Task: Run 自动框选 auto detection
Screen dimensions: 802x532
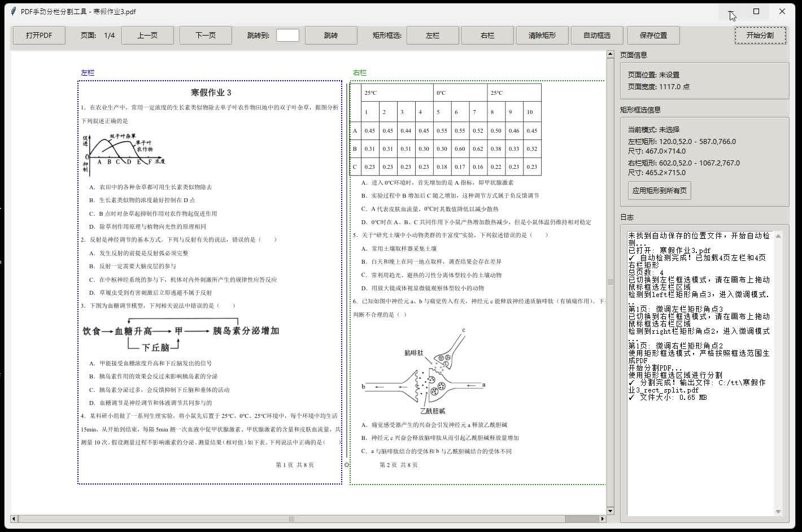Action: [597, 35]
